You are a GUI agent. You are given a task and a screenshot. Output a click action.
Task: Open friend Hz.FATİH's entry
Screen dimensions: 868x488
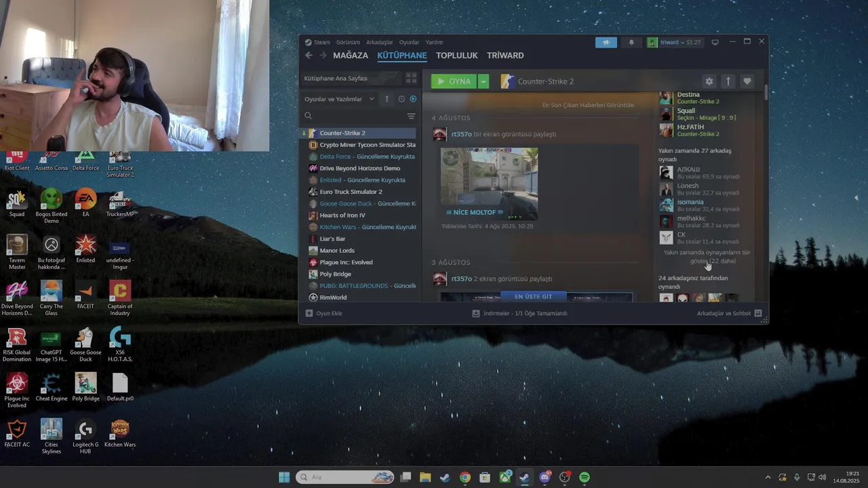click(705, 130)
